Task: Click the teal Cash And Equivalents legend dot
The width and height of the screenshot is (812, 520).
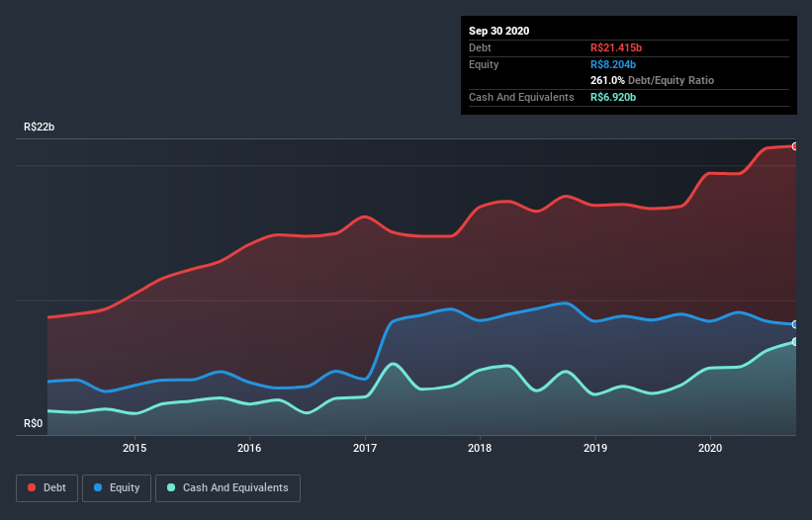Action: (171, 487)
